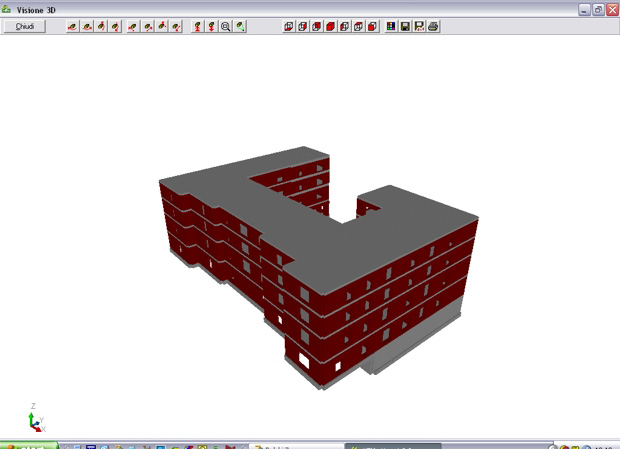Save the image with the floppy disk icon
Screen dimensions: 620x449
[405, 26]
